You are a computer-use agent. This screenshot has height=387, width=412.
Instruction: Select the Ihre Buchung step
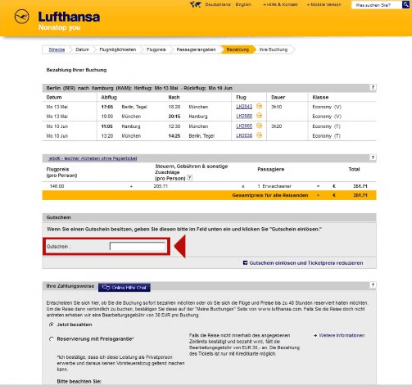pos(273,50)
